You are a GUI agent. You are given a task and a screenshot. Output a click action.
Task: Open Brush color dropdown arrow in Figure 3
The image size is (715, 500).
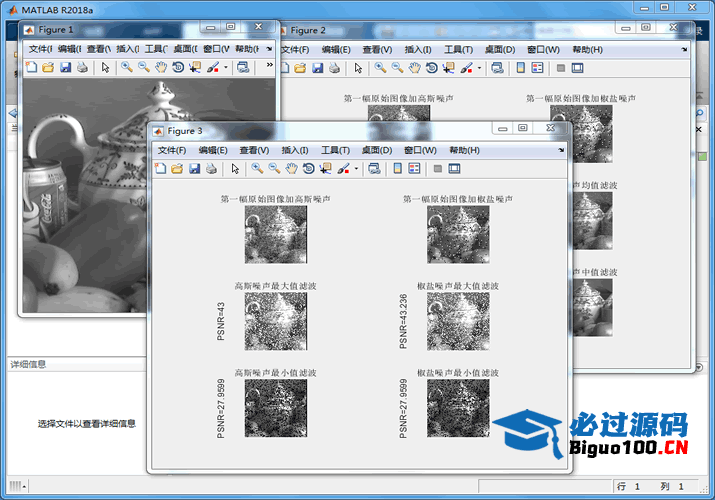point(357,169)
